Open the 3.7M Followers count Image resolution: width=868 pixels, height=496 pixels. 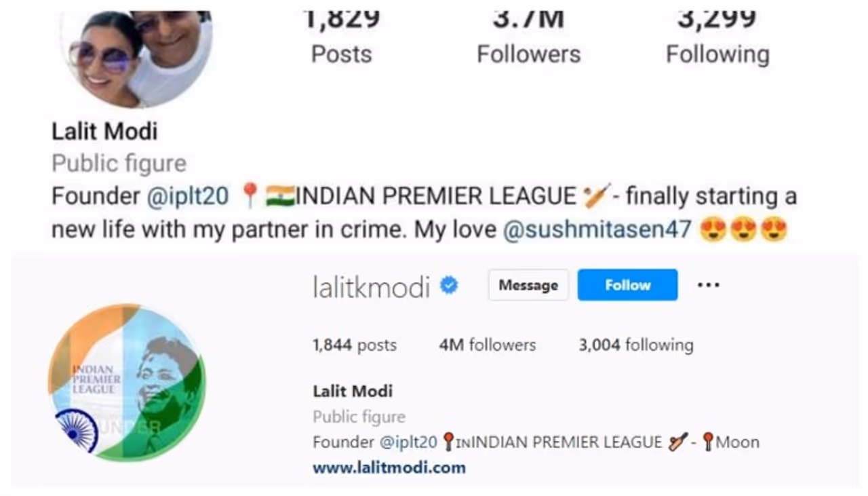(529, 39)
